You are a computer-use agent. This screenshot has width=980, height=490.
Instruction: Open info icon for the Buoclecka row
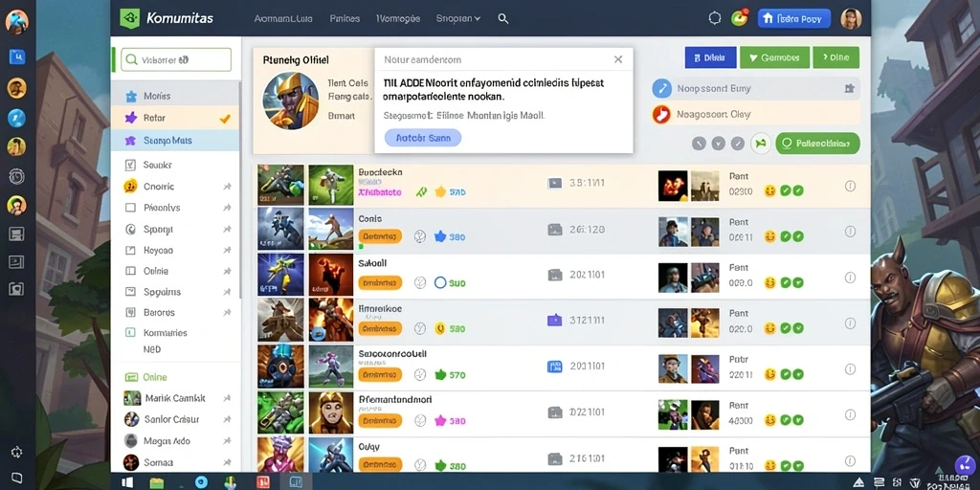[x=850, y=187]
